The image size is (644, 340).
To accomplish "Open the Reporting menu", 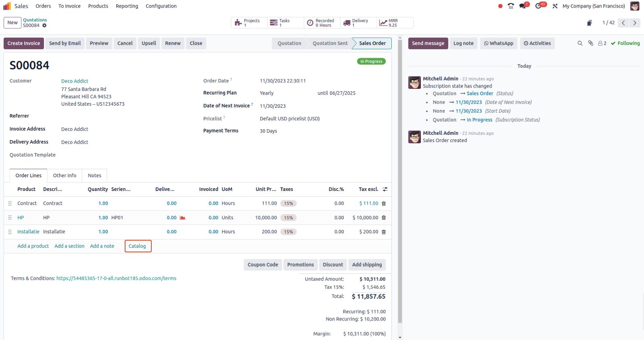I will pos(127,6).
